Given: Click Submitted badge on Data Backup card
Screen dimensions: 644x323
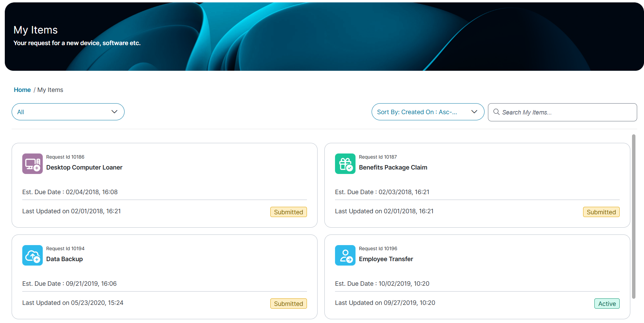Looking at the screenshot, I should (288, 304).
